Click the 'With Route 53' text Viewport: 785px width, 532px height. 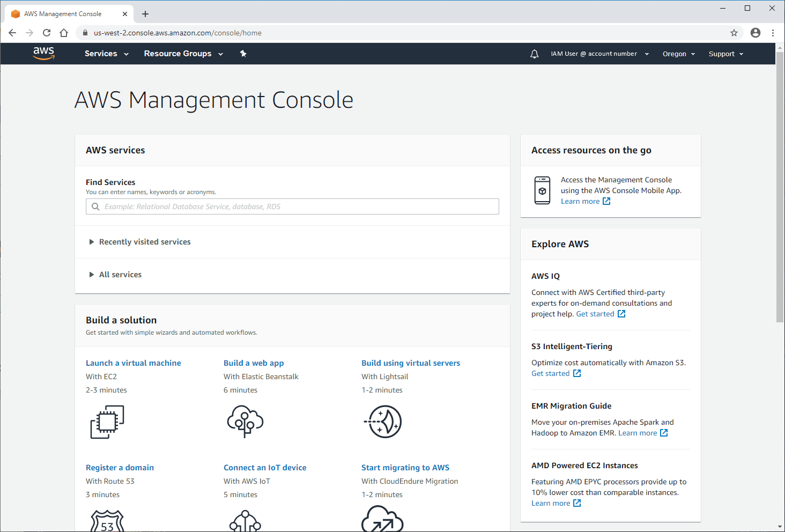[110, 481]
